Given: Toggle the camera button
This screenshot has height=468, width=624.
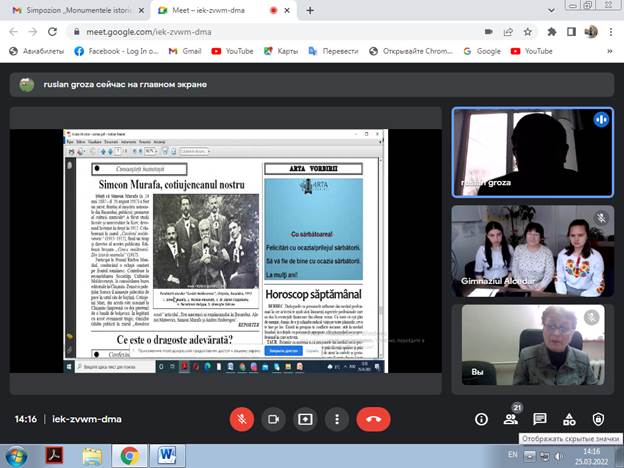Looking at the screenshot, I should point(273,419).
